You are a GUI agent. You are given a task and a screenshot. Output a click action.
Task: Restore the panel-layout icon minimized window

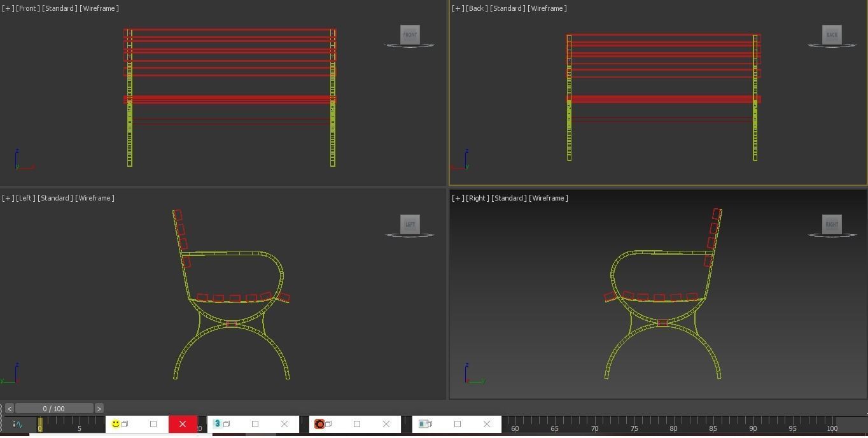[x=429, y=424]
